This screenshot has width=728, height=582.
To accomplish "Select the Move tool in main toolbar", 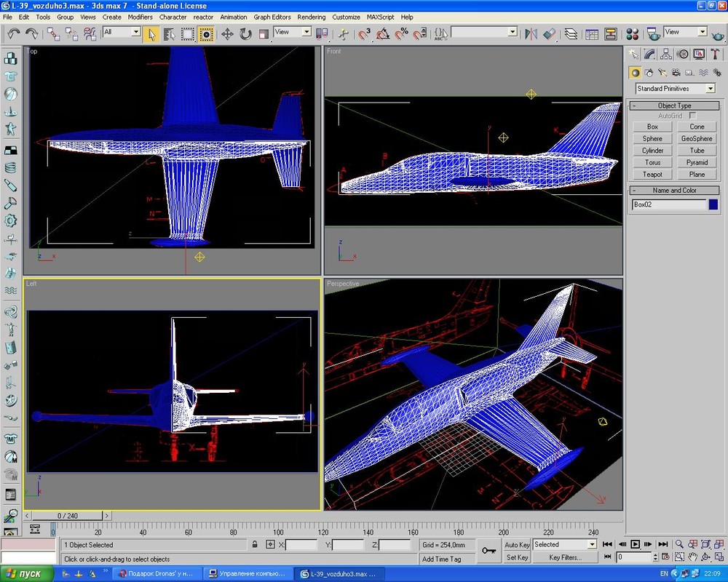I will (x=227, y=33).
